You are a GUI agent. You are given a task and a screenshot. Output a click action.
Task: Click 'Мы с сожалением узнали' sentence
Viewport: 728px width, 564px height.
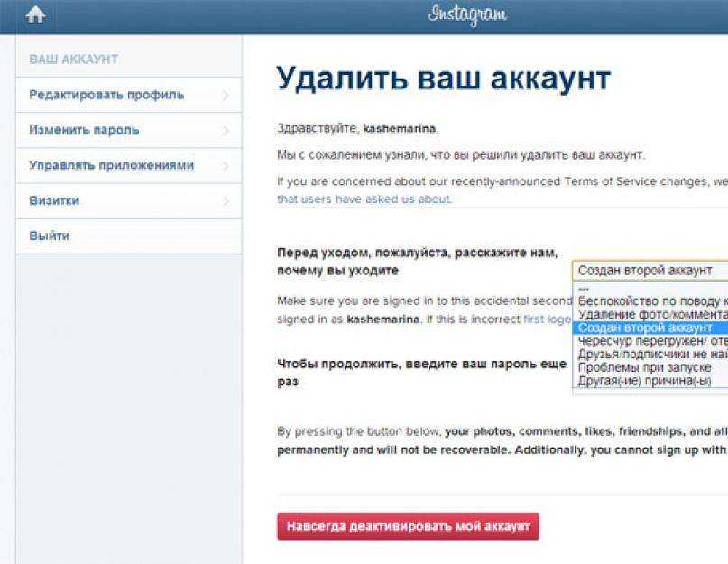pyautogui.click(x=461, y=154)
